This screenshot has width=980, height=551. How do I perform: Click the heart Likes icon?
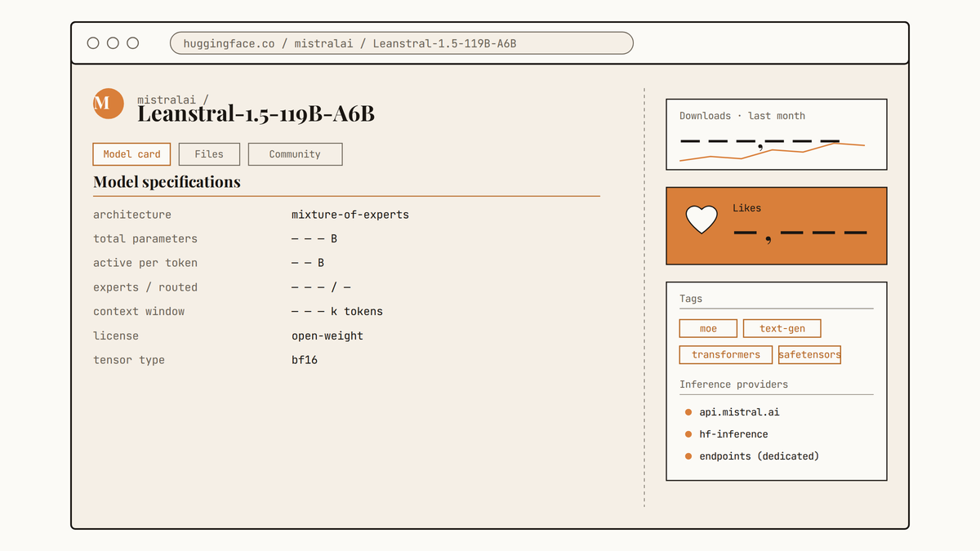pos(701,220)
